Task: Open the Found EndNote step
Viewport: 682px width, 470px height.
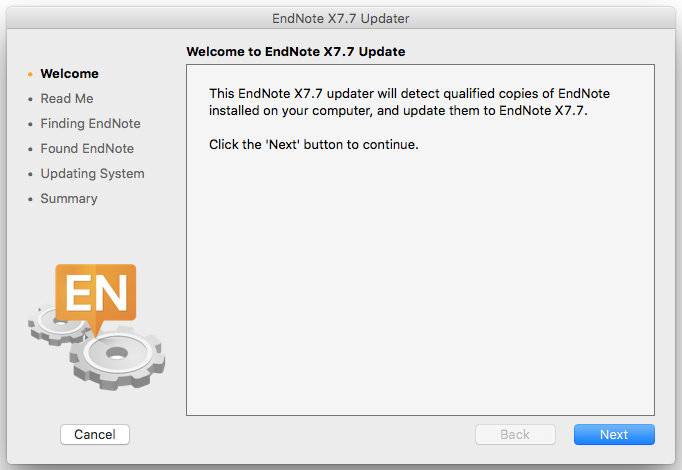Action: (87, 149)
